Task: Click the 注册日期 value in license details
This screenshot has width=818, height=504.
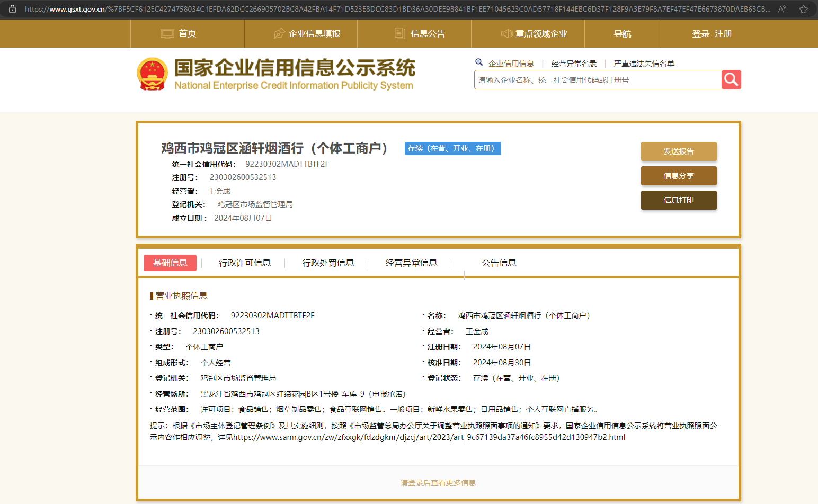Action: tap(502, 347)
